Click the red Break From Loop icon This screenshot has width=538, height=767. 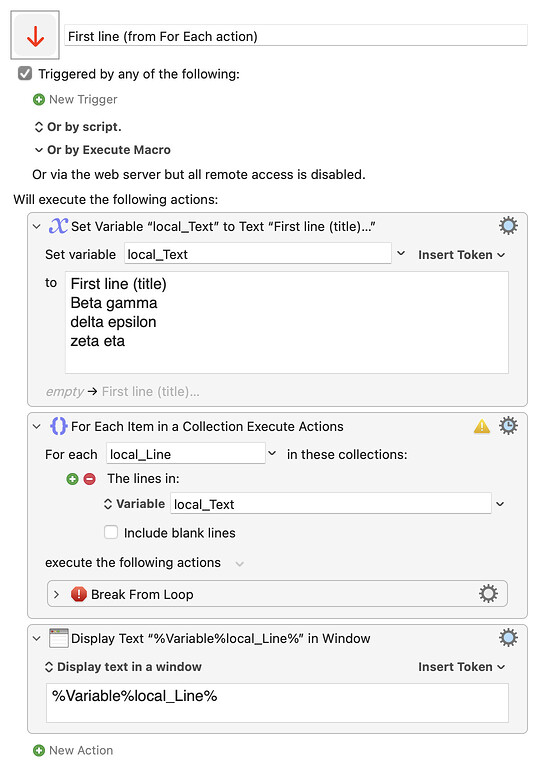pyautogui.click(x=79, y=594)
